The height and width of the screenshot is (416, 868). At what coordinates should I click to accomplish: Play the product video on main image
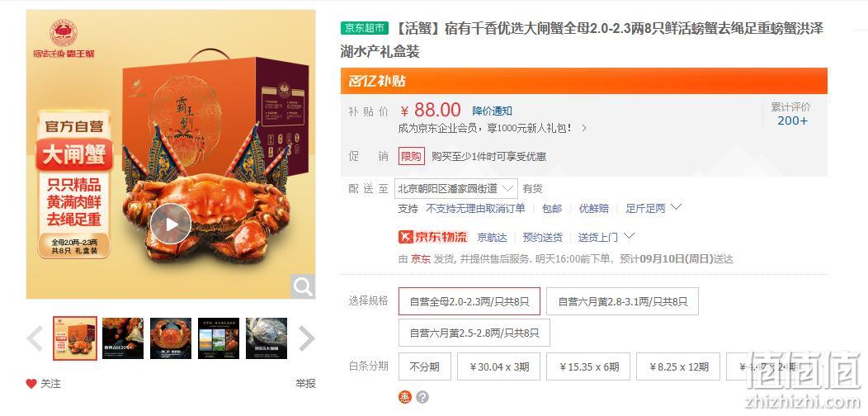(171, 224)
